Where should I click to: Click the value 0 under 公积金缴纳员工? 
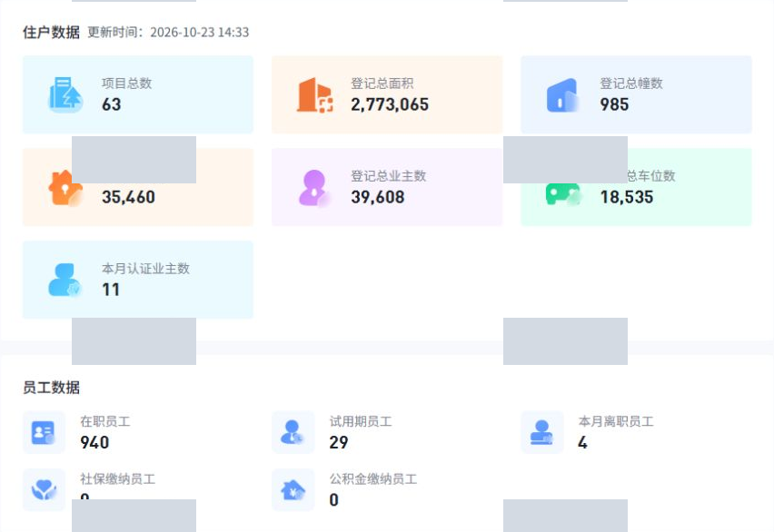coord(334,500)
